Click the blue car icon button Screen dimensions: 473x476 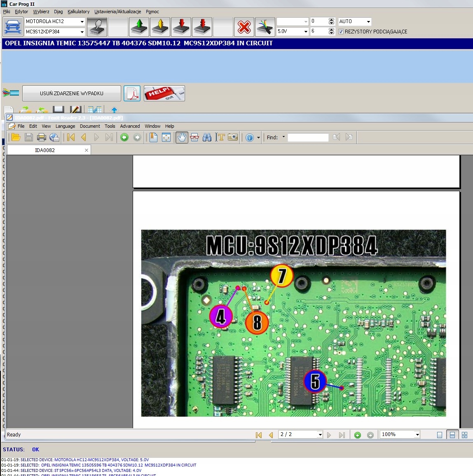click(13, 27)
